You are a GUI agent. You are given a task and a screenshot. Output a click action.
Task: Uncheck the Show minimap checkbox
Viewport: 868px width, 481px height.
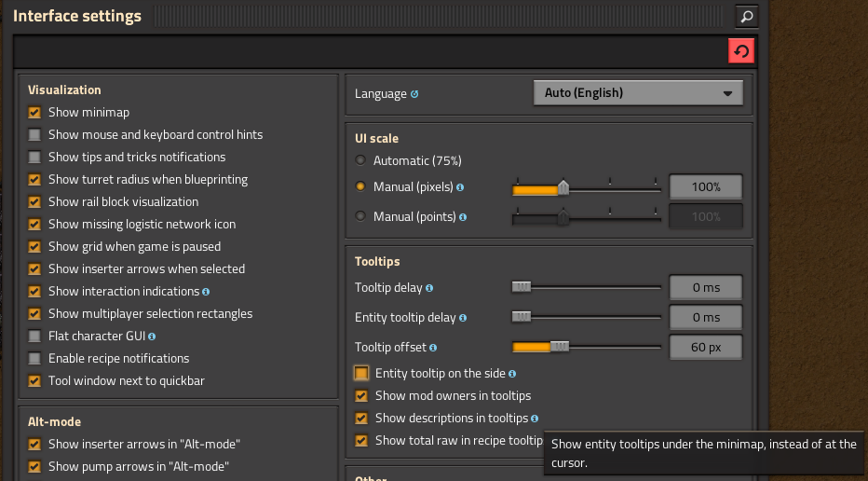coord(34,113)
